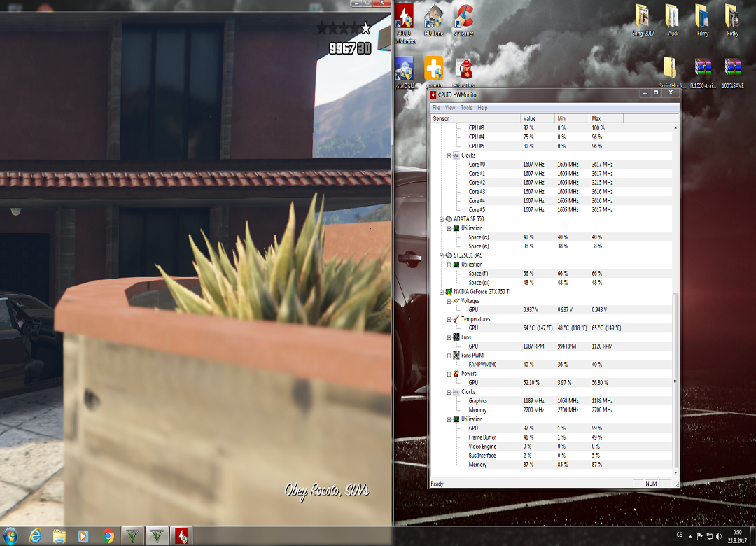Viewport: 756px width, 546px height.
Task: Collapse the Temperatures branch
Action: (449, 319)
